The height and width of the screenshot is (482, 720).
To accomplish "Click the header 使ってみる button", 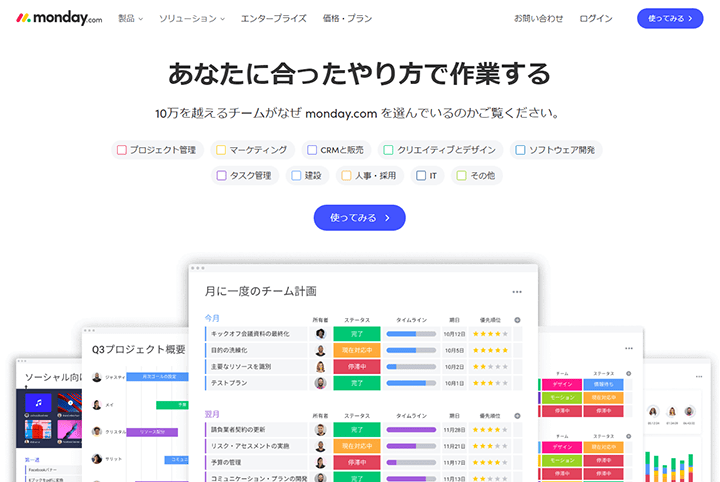I will pyautogui.click(x=670, y=18).
